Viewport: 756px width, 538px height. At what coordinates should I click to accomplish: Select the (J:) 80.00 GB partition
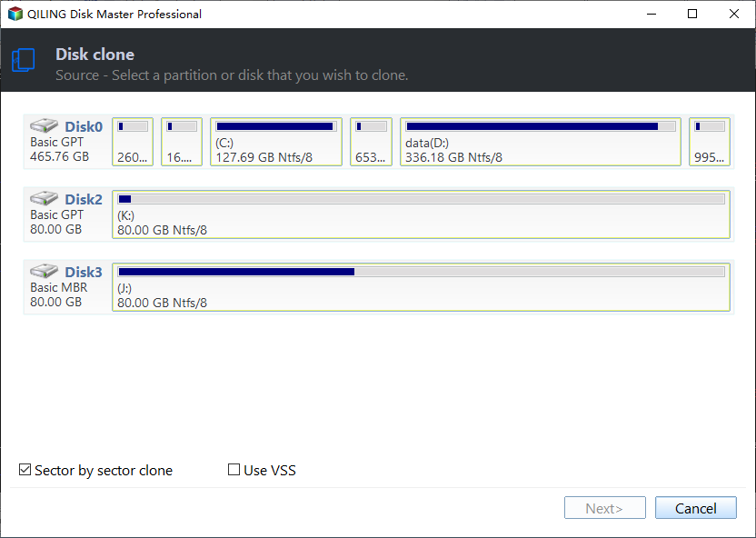[x=421, y=287]
